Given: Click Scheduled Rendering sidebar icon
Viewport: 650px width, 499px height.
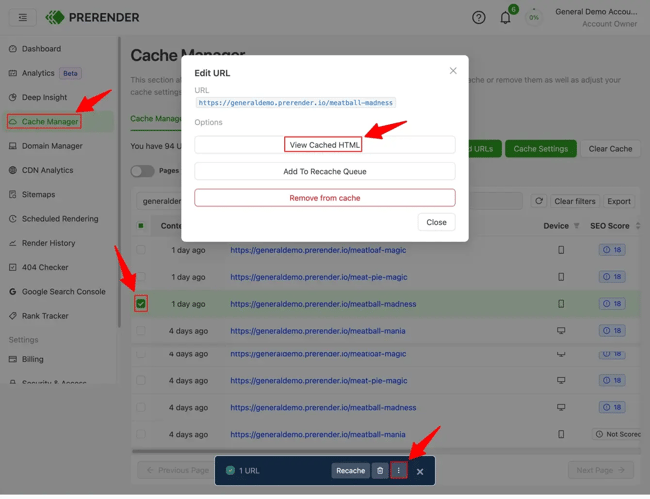Looking at the screenshot, I should pyautogui.click(x=13, y=219).
